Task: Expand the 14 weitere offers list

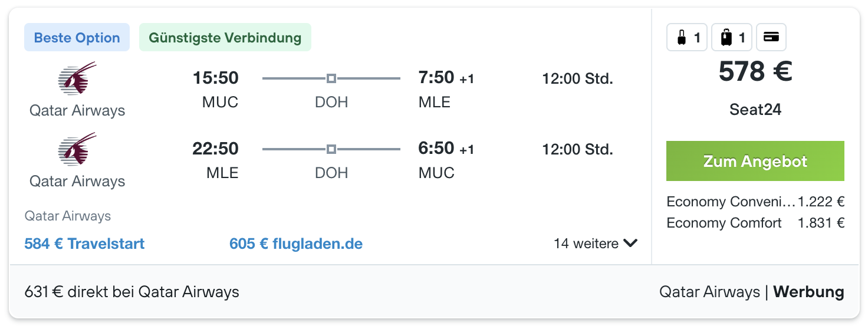Action: tap(596, 244)
